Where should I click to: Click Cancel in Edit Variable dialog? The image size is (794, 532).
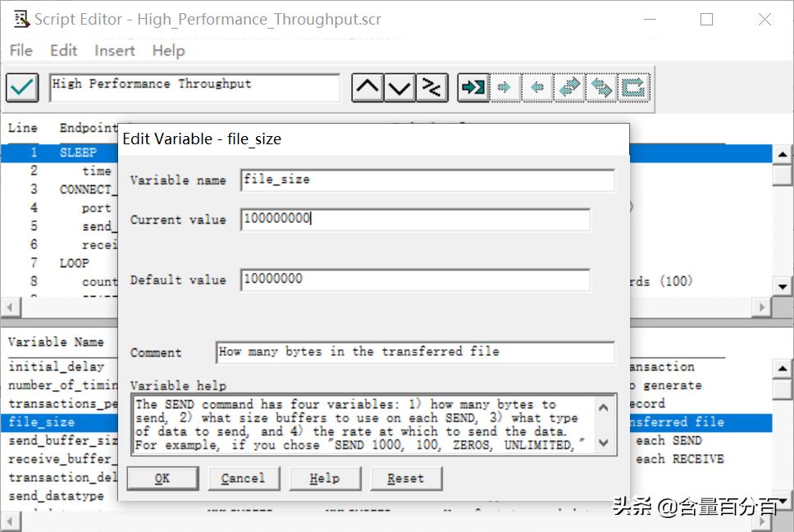(244, 479)
